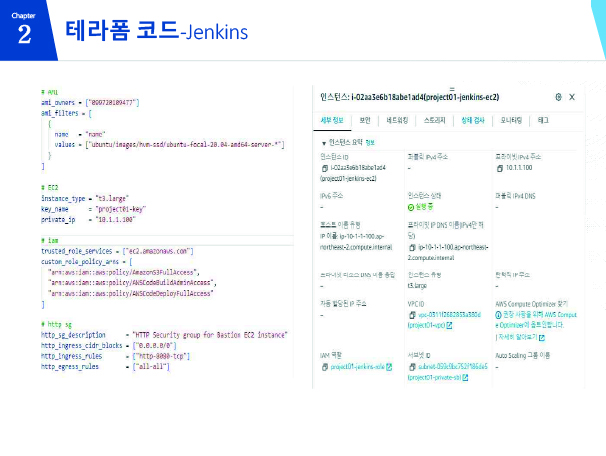Click the "# iam" comment line

coord(50,241)
